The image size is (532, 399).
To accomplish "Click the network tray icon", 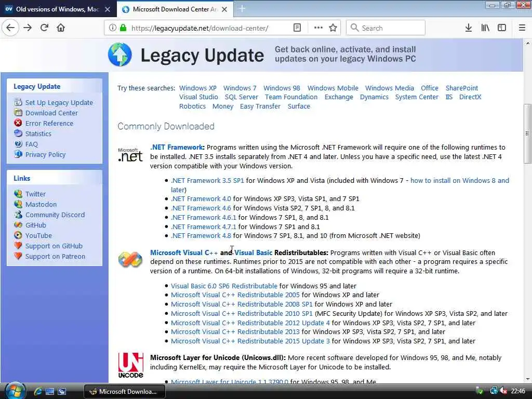I will (x=494, y=391).
